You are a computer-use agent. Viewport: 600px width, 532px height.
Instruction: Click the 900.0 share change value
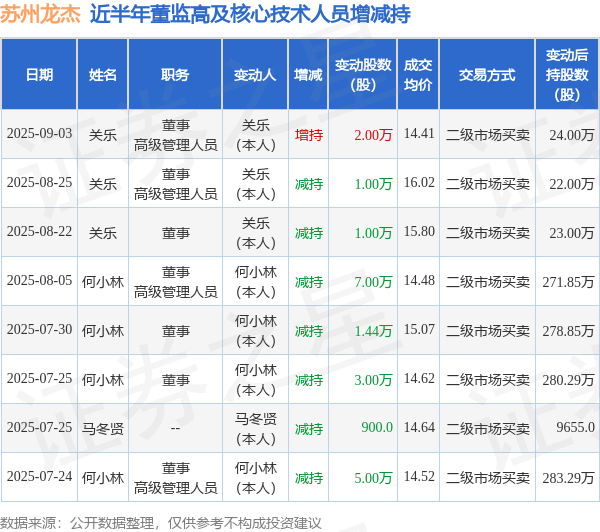[377, 427]
